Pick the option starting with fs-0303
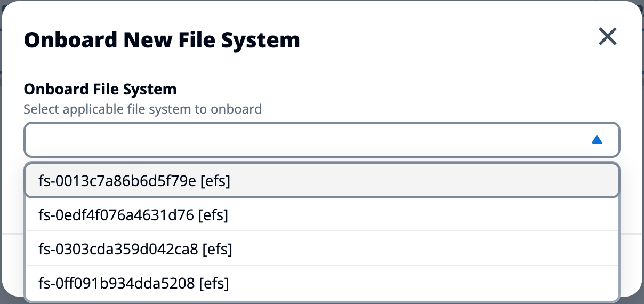Screen dimensions: 644x304 [x=135, y=249]
